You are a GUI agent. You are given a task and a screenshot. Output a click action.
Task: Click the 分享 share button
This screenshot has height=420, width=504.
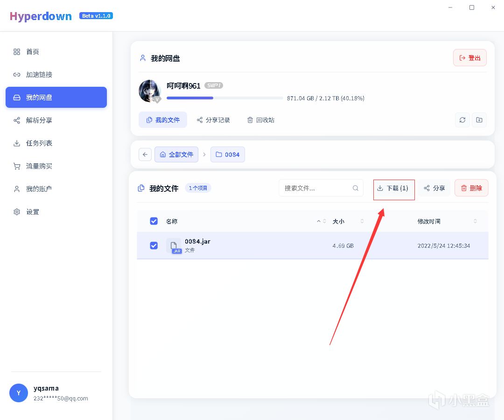pyautogui.click(x=434, y=188)
